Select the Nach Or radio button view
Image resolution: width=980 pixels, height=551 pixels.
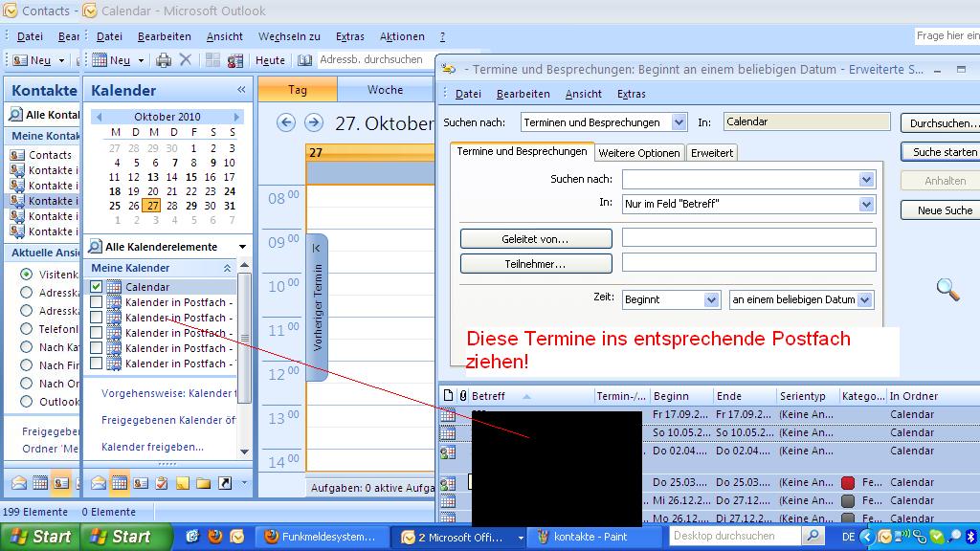click(26, 383)
